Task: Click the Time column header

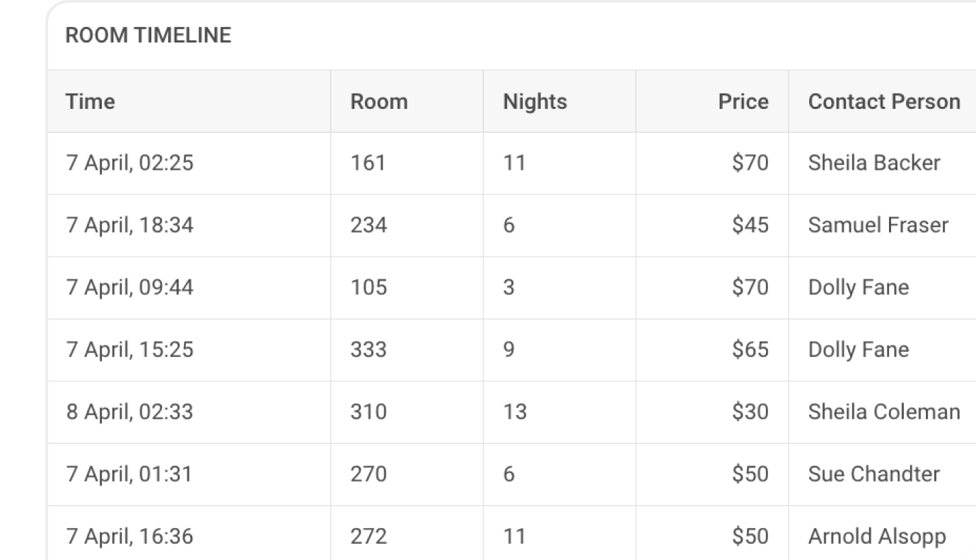Action: 91,101
